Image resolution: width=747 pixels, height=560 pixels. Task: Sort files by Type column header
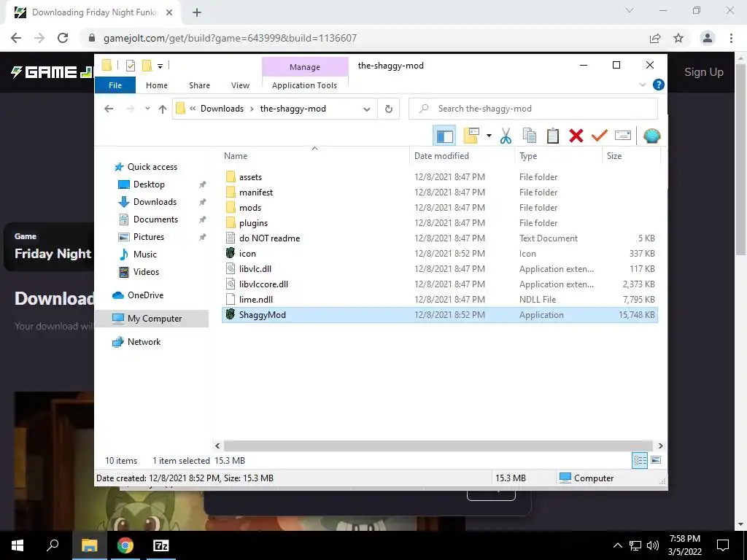[558, 156]
